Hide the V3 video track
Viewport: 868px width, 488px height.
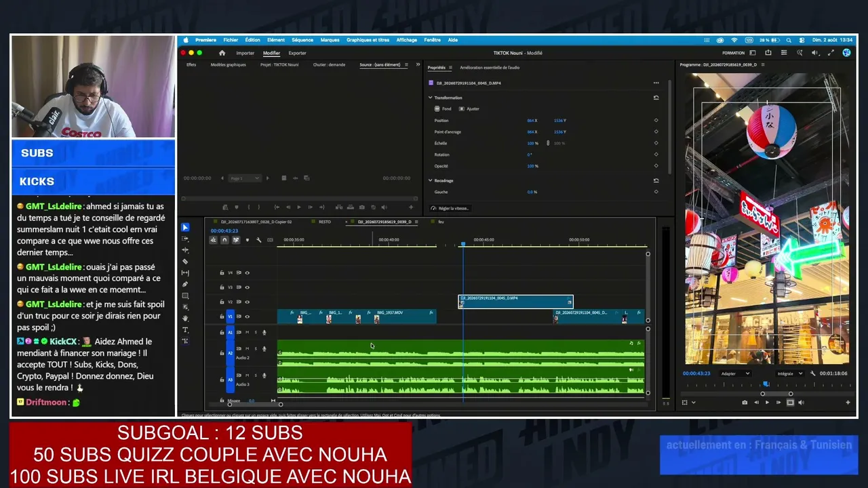(x=247, y=287)
